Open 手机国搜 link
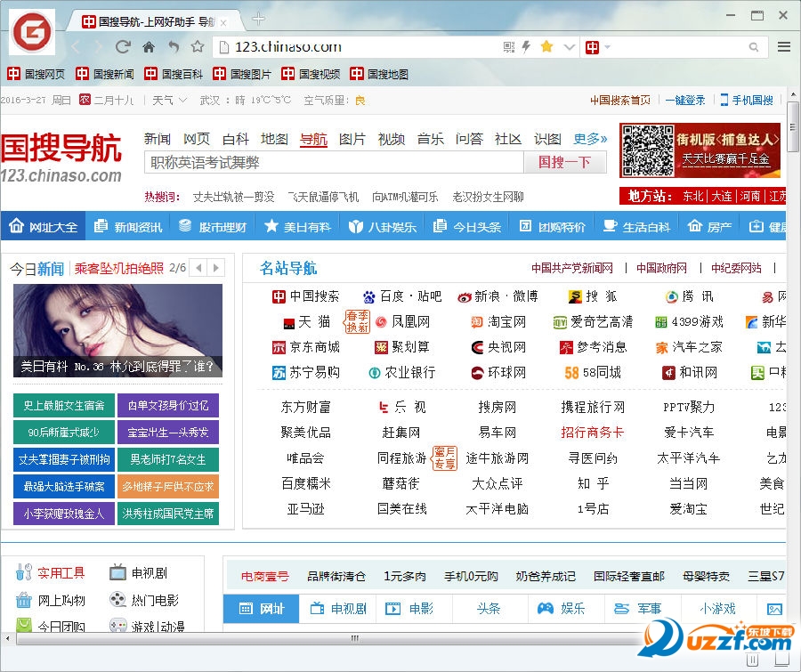 [747, 101]
